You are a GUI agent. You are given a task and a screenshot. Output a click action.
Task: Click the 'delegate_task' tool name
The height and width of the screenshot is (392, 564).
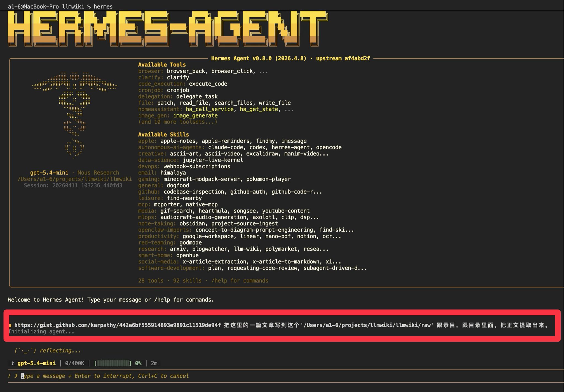(197, 97)
